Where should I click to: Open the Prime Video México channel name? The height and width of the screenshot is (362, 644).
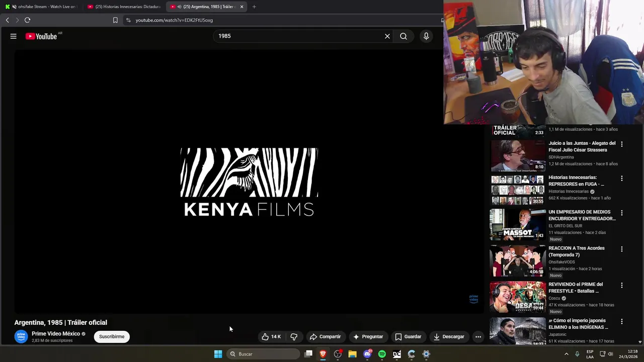point(56,334)
